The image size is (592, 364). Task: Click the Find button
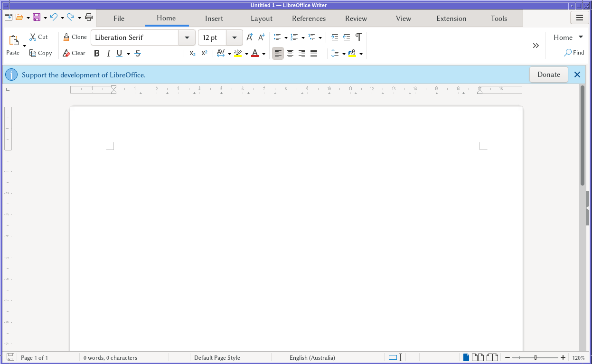coord(574,53)
